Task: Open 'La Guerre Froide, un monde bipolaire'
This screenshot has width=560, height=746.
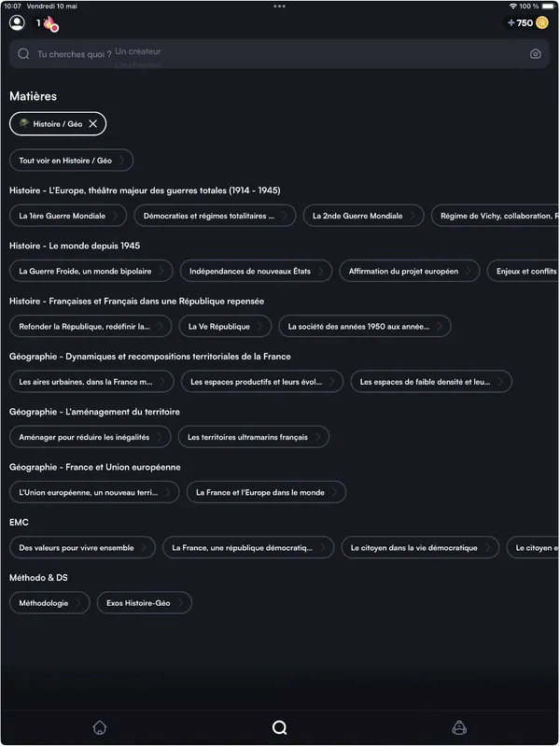Action: pos(91,271)
